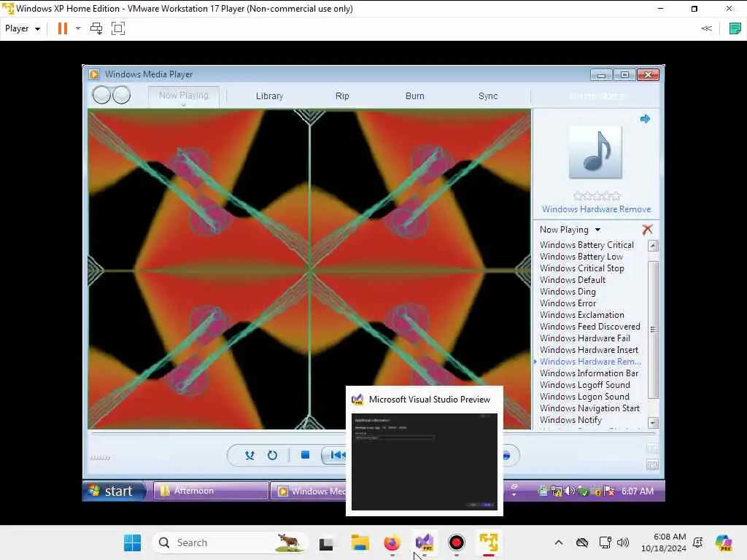Screen dimensions: 747x560
Task: Click the seek bar above the playback controls
Action: (373, 434)
